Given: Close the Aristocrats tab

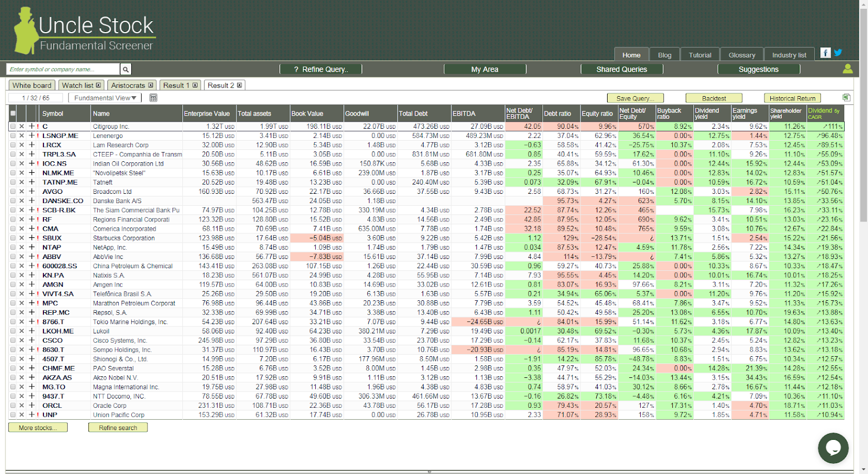Looking at the screenshot, I should pos(150,85).
